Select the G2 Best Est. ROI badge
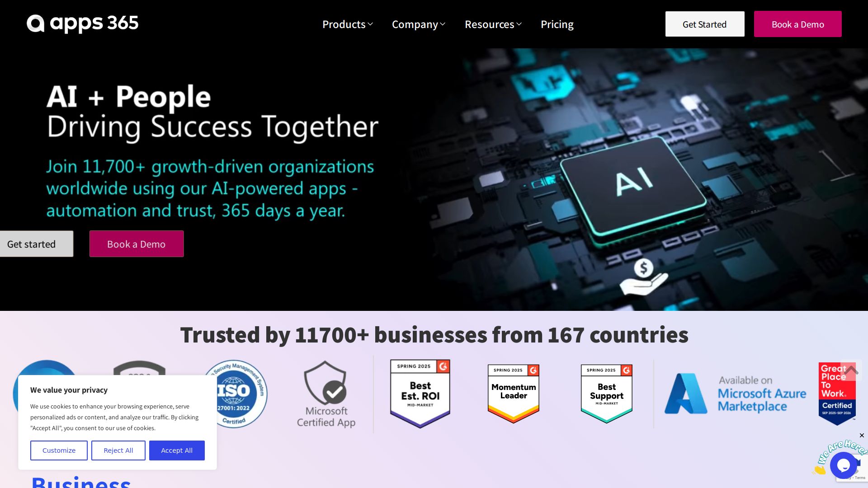Screen dimensions: 868x488 coord(420,394)
